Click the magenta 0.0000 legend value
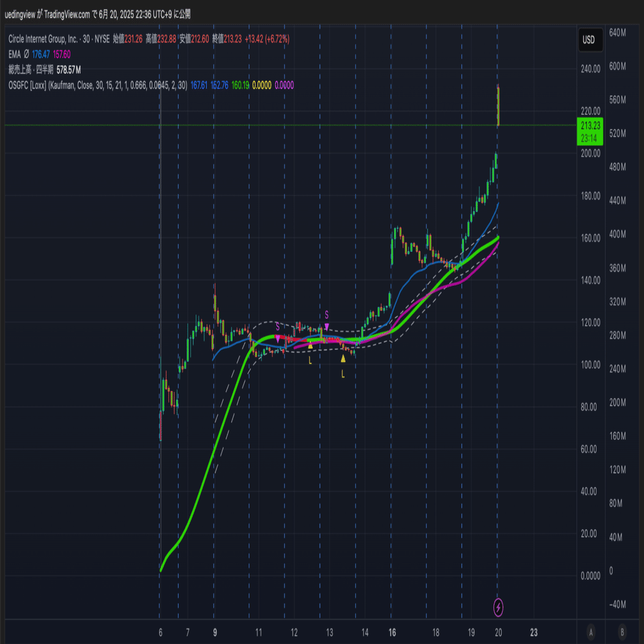The width and height of the screenshot is (644, 644). (x=285, y=85)
